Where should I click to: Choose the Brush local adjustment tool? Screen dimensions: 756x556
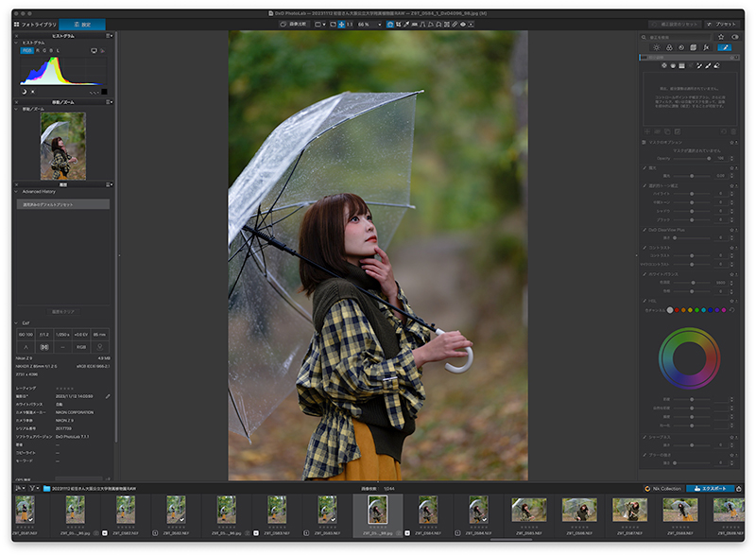pyautogui.click(x=707, y=65)
